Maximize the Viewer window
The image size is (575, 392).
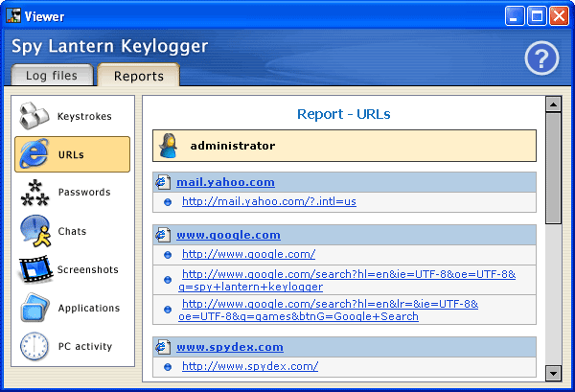537,16
